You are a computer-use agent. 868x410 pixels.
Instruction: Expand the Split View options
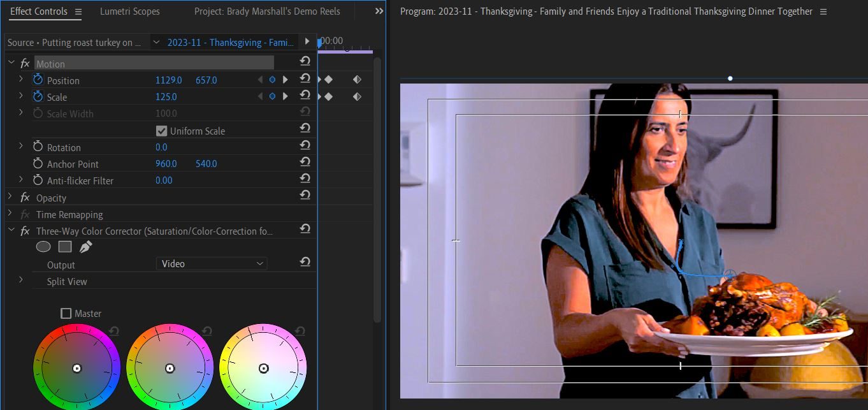[x=21, y=280]
